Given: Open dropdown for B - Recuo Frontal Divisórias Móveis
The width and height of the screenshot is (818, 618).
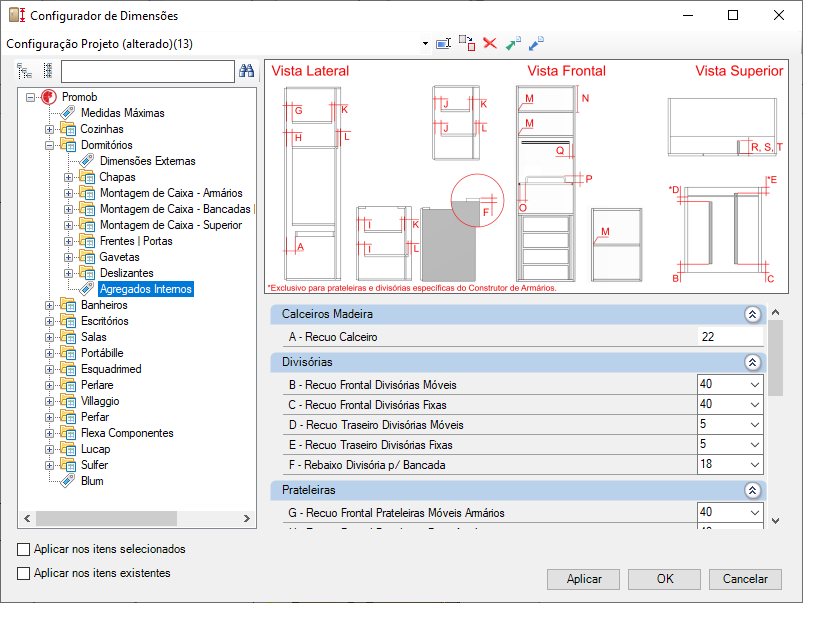Looking at the screenshot, I should click(x=754, y=385).
